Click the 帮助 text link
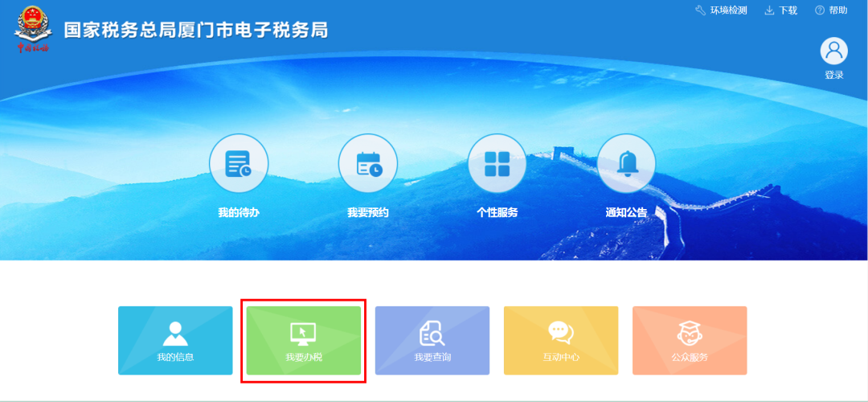Screen dimensions: 868x402 coord(838,10)
